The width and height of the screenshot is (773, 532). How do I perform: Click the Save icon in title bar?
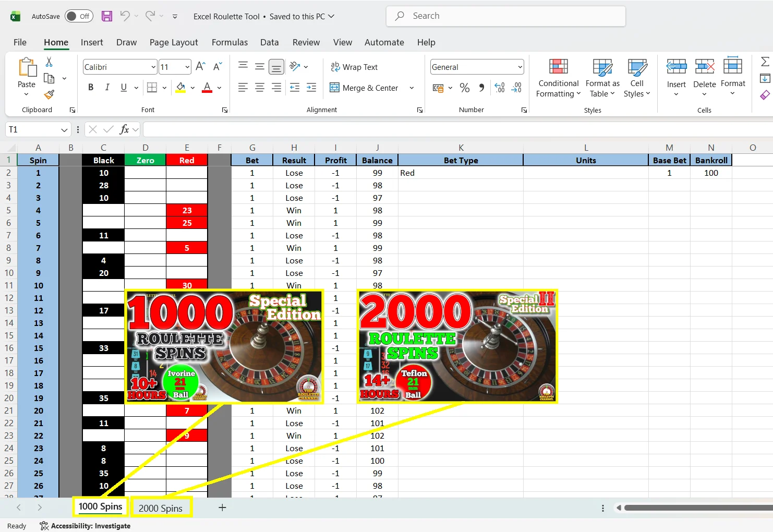click(107, 16)
